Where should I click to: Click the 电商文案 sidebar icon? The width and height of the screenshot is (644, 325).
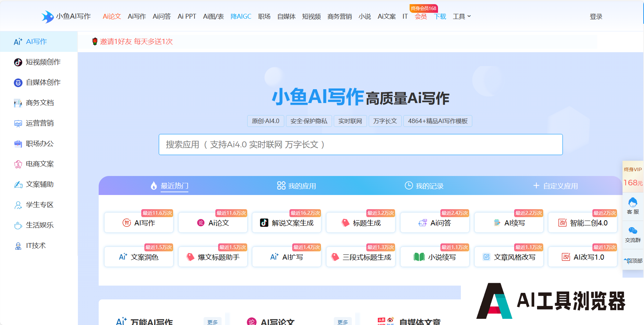tap(18, 164)
